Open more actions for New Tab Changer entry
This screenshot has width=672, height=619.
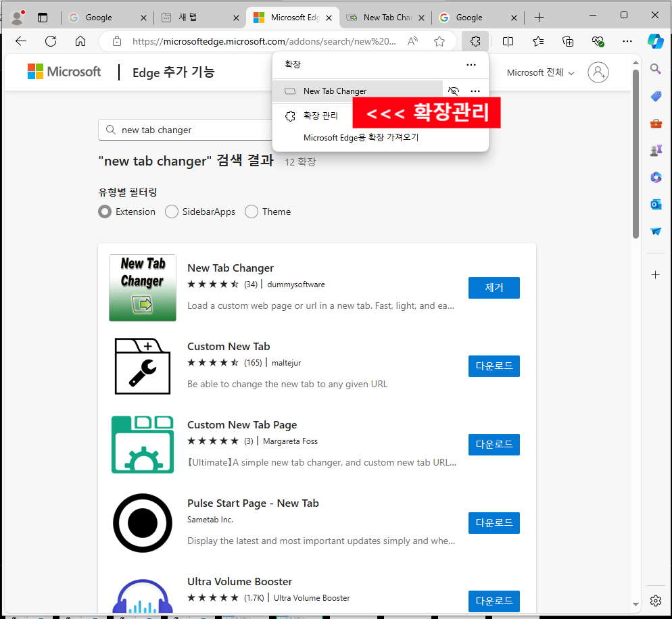[475, 91]
